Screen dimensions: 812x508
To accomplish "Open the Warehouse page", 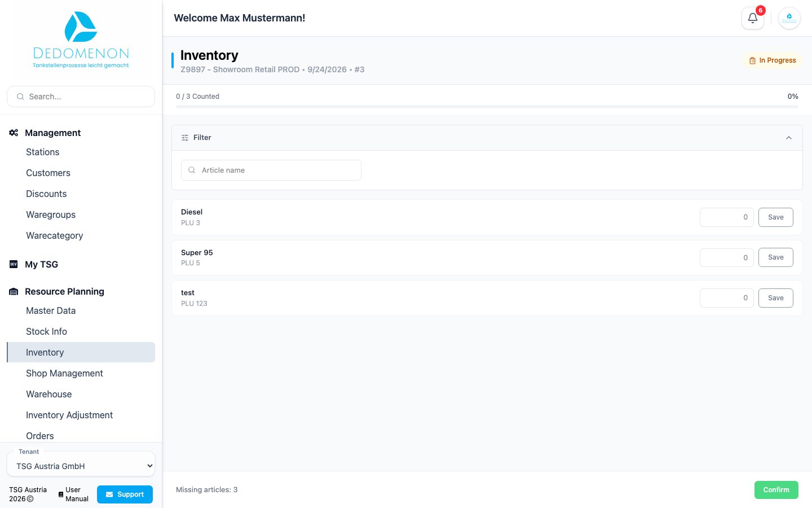I will [x=49, y=394].
